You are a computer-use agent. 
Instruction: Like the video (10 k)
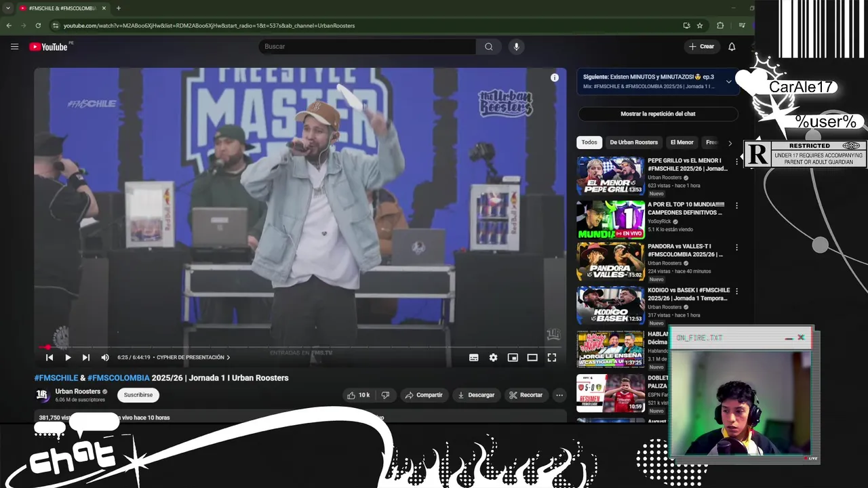pyautogui.click(x=358, y=394)
